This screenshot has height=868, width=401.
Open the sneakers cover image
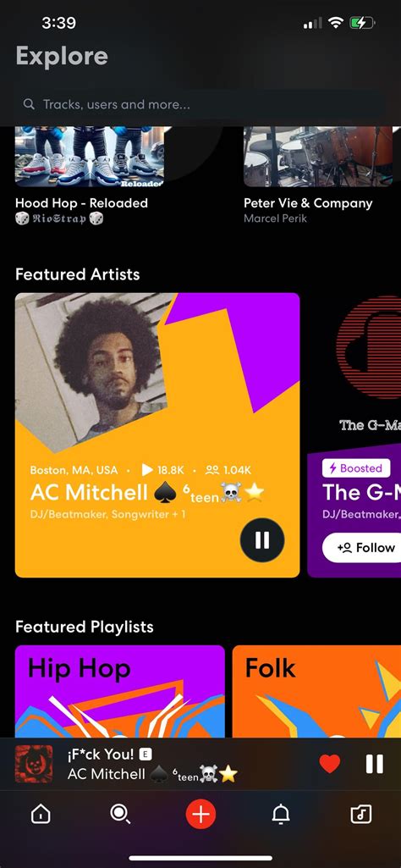90,157
